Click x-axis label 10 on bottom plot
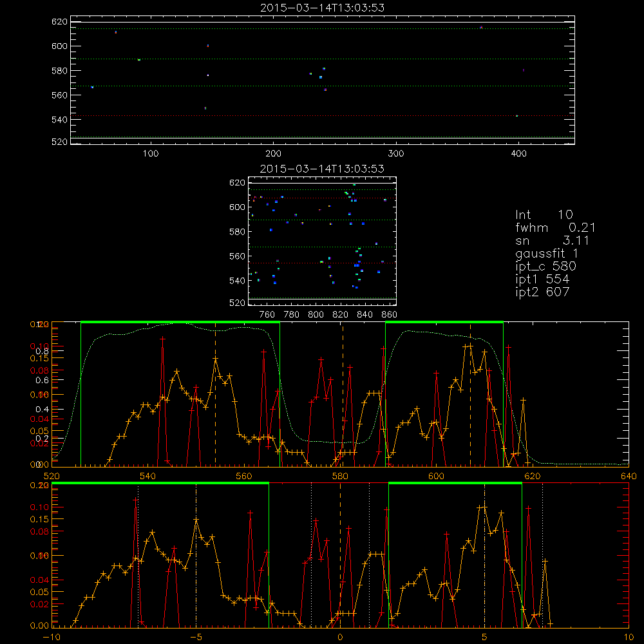This screenshot has height=644, width=644. click(629, 637)
